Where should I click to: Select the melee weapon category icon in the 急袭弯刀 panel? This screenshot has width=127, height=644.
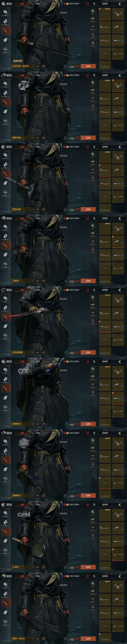coord(5,460)
